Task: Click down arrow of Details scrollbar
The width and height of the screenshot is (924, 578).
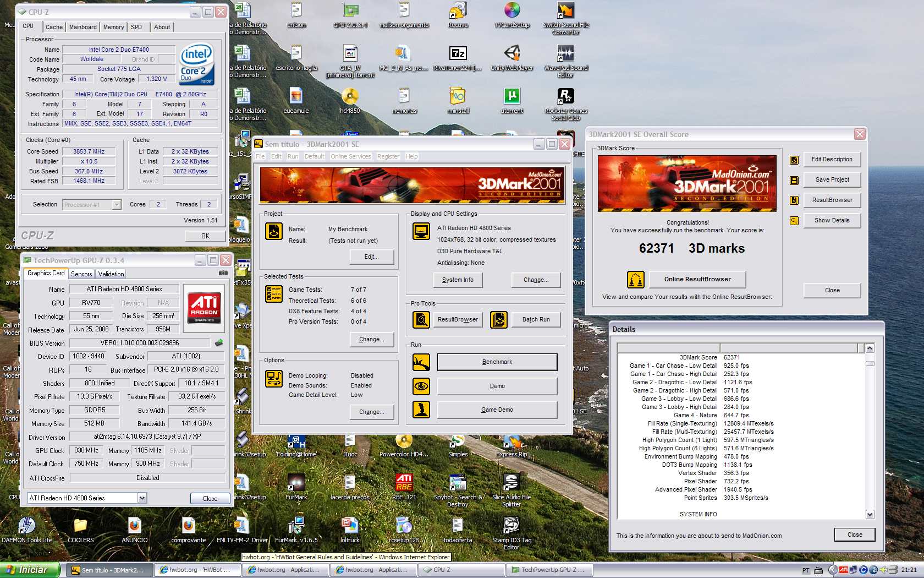Action: pyautogui.click(x=870, y=515)
